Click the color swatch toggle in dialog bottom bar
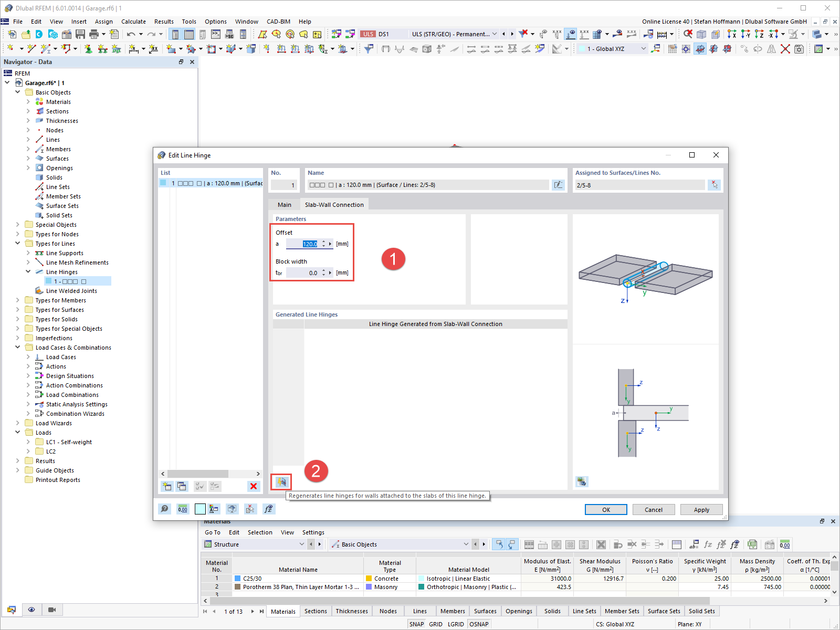 pos(200,509)
